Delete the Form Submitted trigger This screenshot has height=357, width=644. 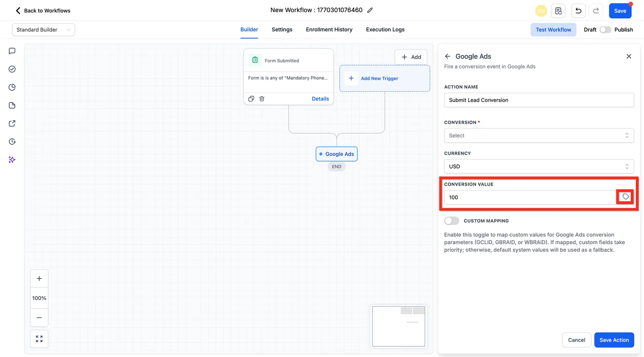click(x=262, y=99)
